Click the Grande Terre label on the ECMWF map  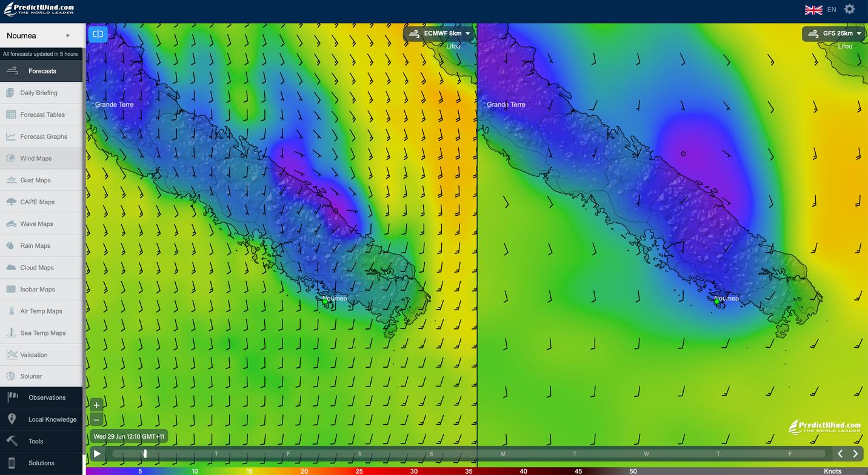[x=115, y=105]
